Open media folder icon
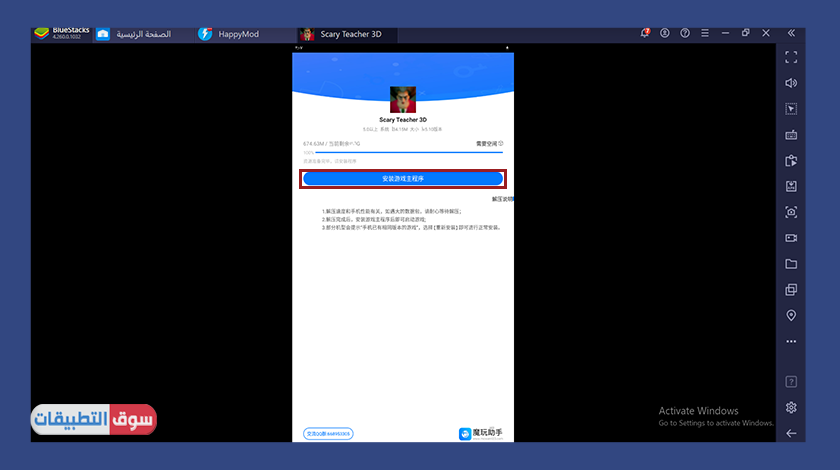840x470 pixels. pos(791,264)
